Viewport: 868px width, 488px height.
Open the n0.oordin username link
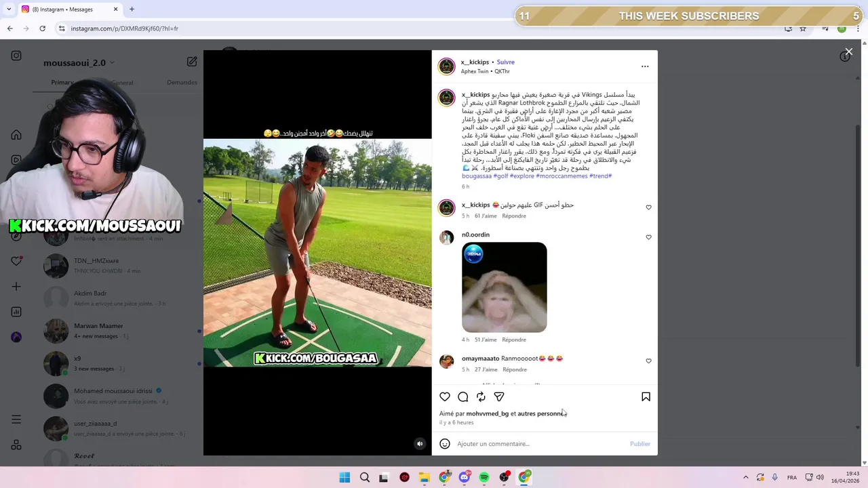tap(475, 235)
